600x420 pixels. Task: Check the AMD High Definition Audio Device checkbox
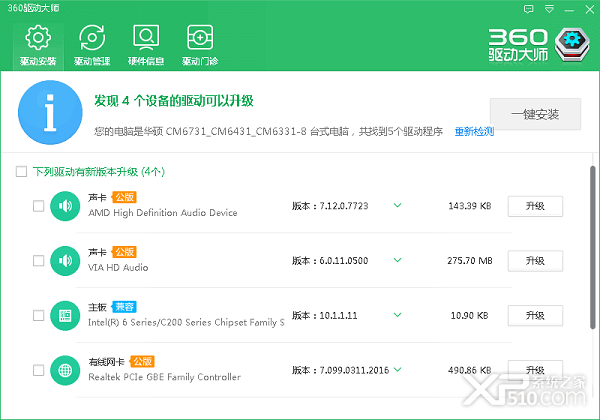pos(38,206)
